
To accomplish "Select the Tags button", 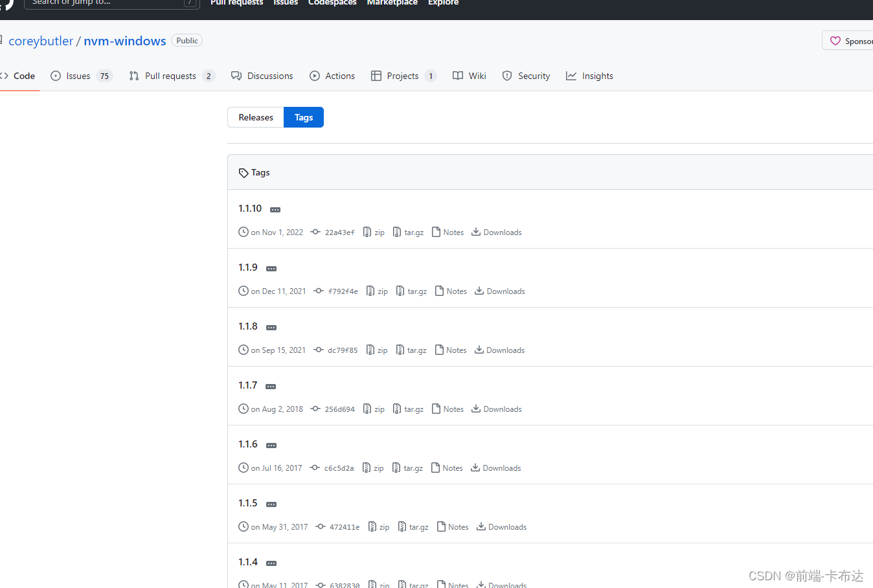I will click(x=304, y=117).
